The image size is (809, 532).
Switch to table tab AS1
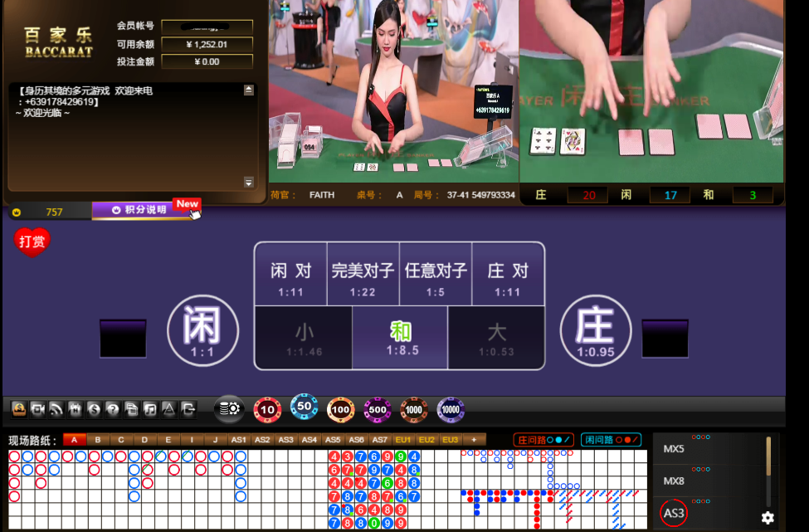pos(239,440)
